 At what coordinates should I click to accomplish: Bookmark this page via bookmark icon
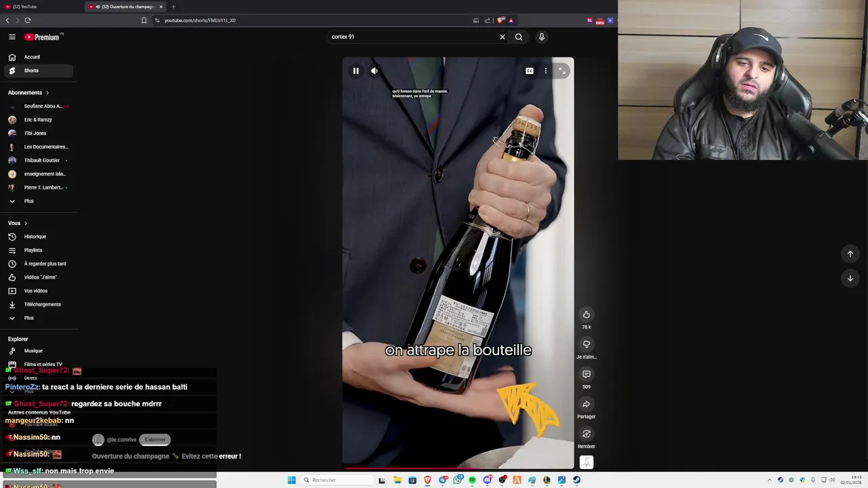click(x=144, y=20)
